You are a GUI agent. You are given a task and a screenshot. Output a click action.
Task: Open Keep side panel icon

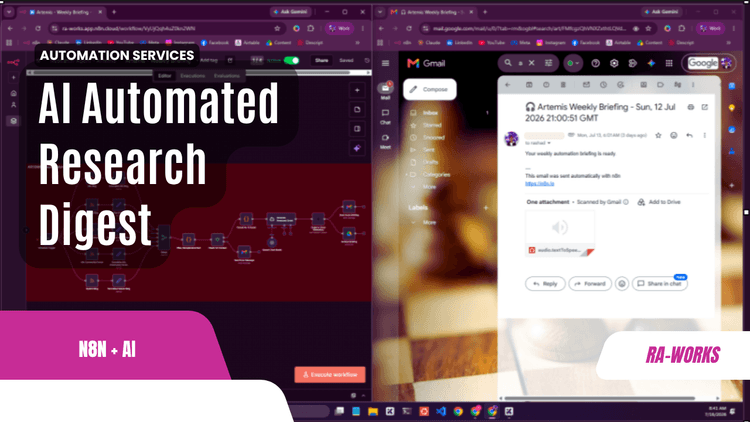point(732,108)
